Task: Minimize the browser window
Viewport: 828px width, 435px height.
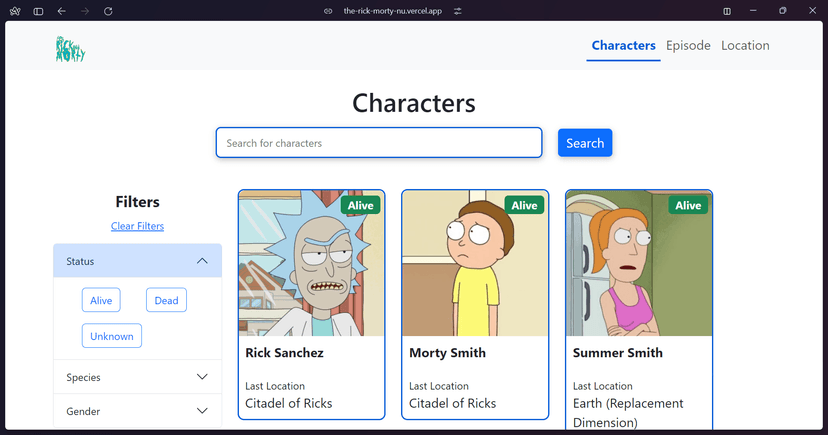Action: click(753, 11)
